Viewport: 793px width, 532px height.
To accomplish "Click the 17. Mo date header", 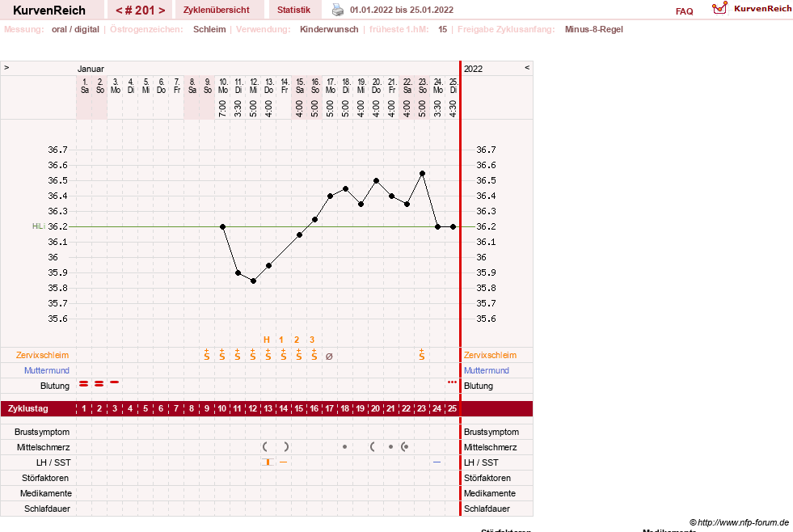I will [331, 86].
